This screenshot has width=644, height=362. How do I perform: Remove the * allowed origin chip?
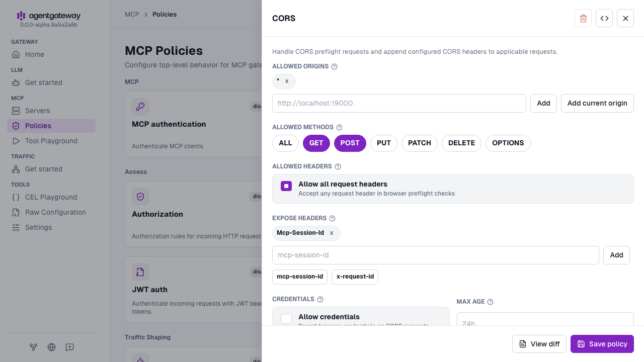tap(287, 81)
